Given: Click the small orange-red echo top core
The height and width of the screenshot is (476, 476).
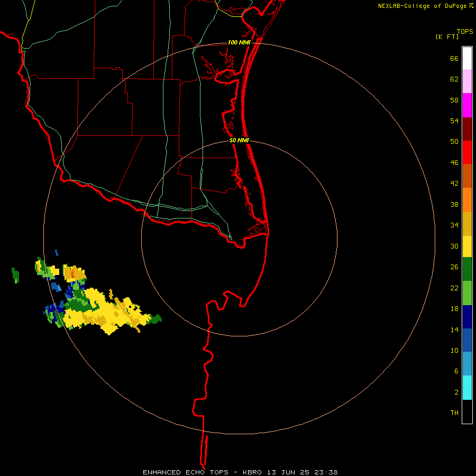Looking at the screenshot, I should click(72, 274).
